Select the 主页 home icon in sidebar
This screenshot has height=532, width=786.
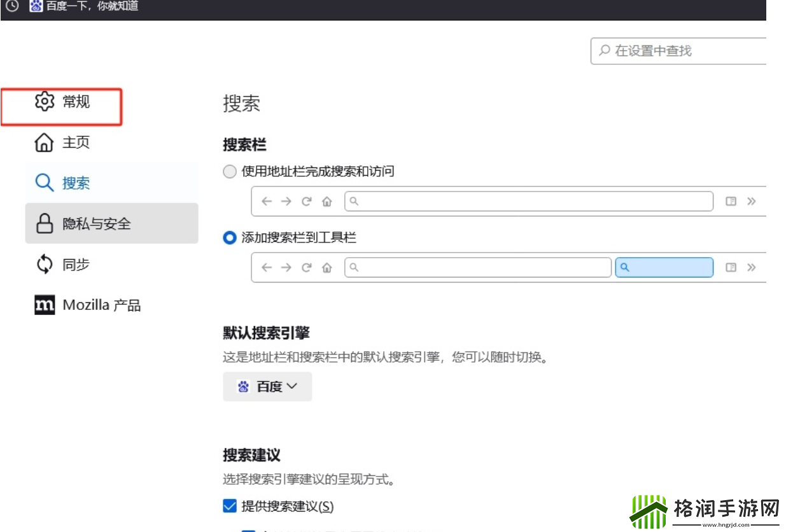tap(43, 143)
